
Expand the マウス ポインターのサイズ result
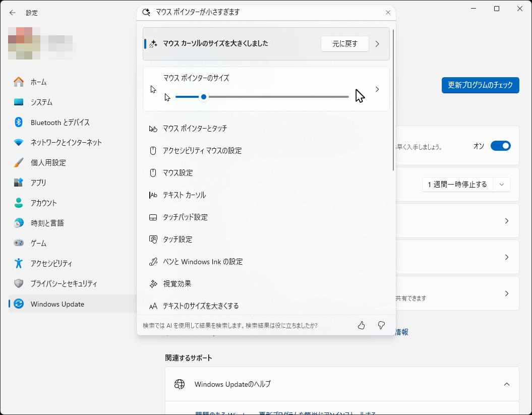[377, 89]
